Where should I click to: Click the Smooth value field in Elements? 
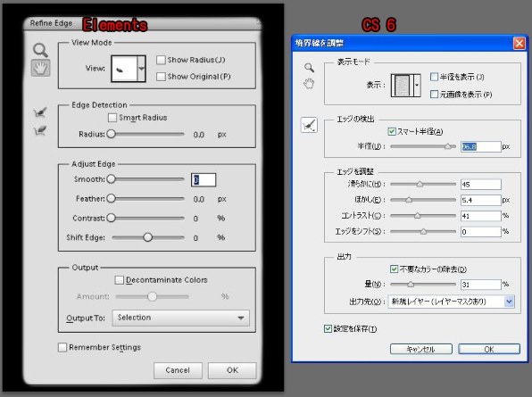pos(204,180)
